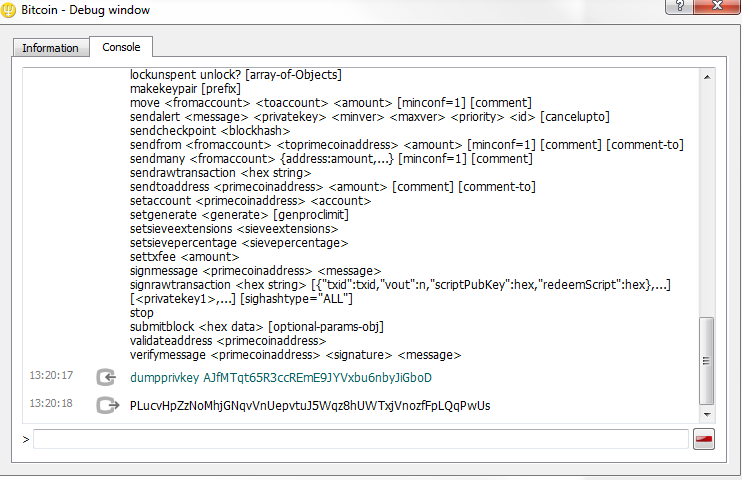Image resolution: width=742 pixels, height=480 pixels.
Task: Click the 'sendrawtransaction <hex string>' line
Action: (221, 173)
